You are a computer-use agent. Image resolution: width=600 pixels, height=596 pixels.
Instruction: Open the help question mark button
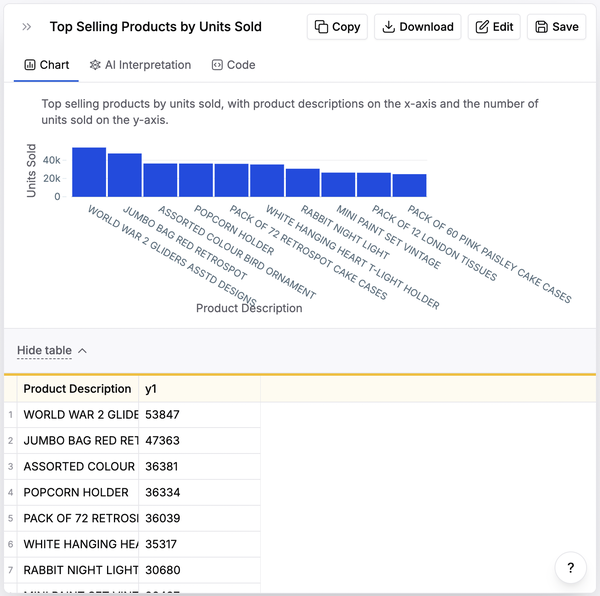570,568
